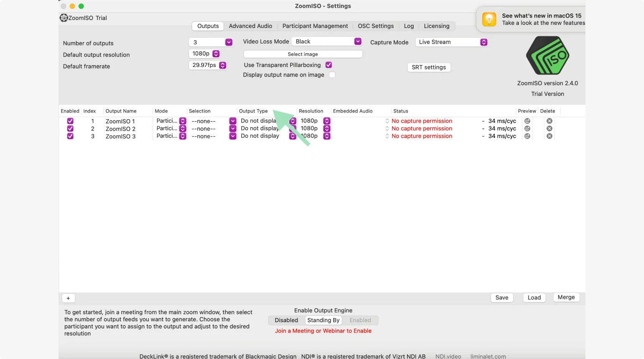This screenshot has width=644, height=359.
Task: Open the OSC Settings tab
Action: pos(376,26)
